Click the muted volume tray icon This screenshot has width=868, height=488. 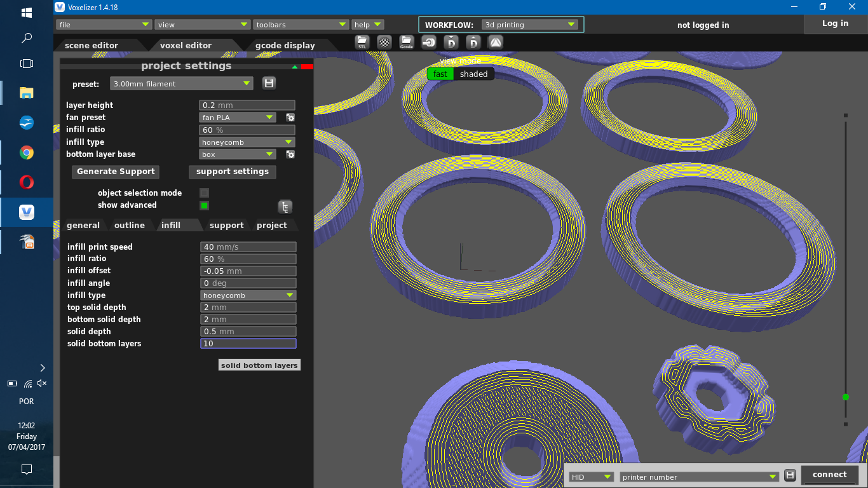[42, 383]
